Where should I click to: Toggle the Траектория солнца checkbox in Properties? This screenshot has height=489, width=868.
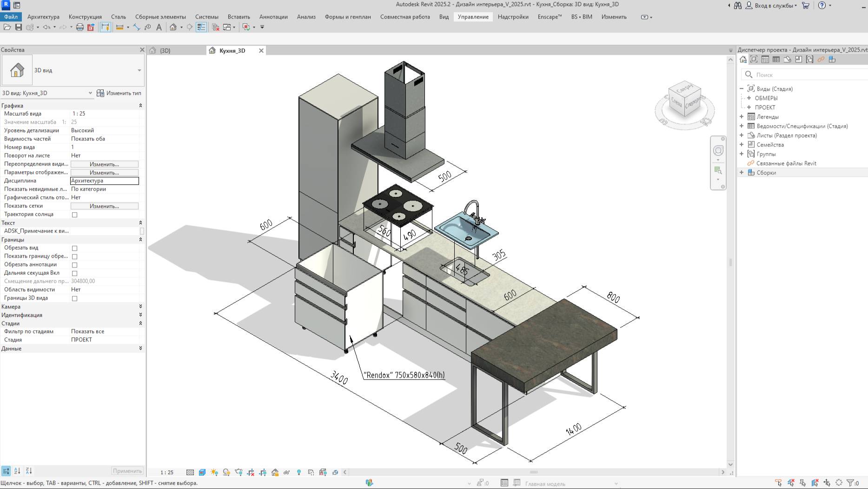pos(75,214)
